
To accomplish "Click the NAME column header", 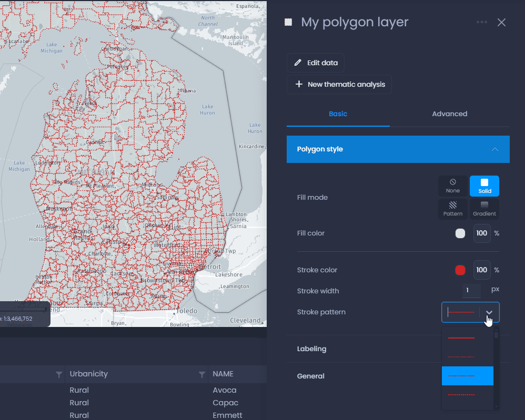I will (x=223, y=374).
